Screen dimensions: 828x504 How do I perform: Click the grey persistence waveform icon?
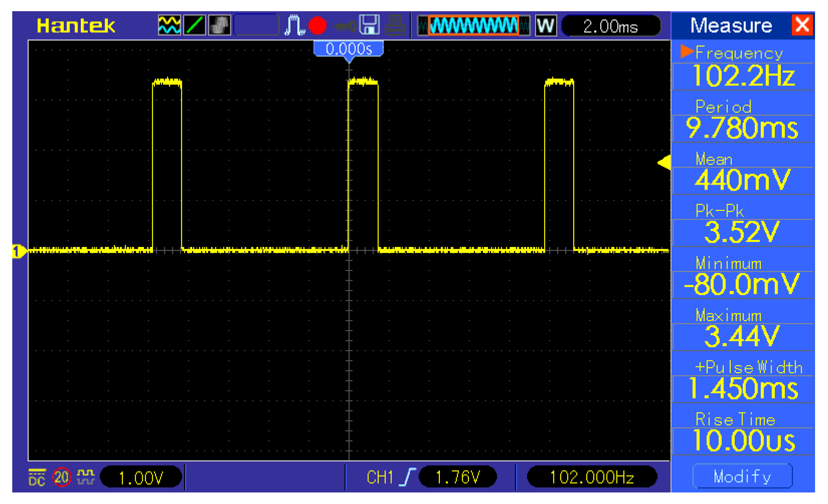[220, 25]
